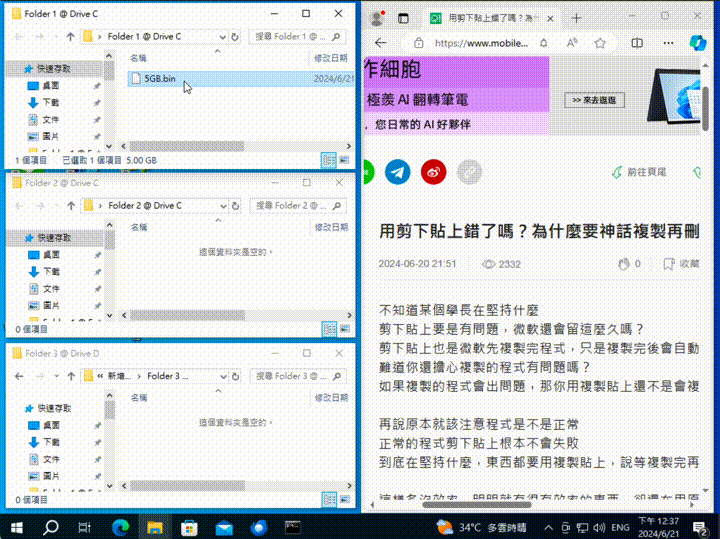Image resolution: width=720 pixels, height=539 pixels.
Task: Open Windows Start menu
Action: tap(17, 528)
